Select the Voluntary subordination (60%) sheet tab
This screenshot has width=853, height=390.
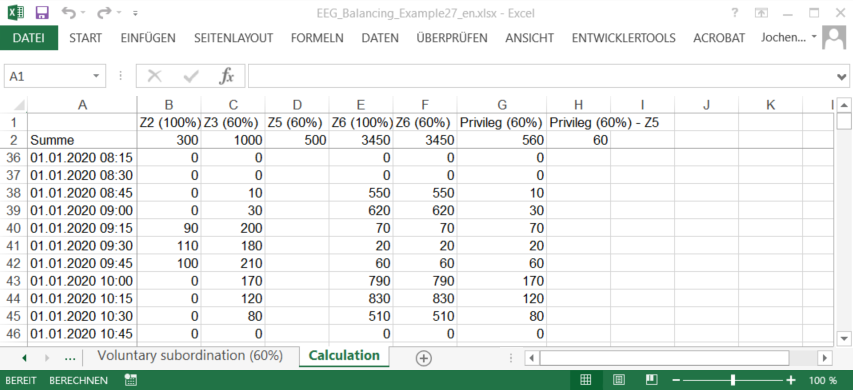pyautogui.click(x=190, y=356)
